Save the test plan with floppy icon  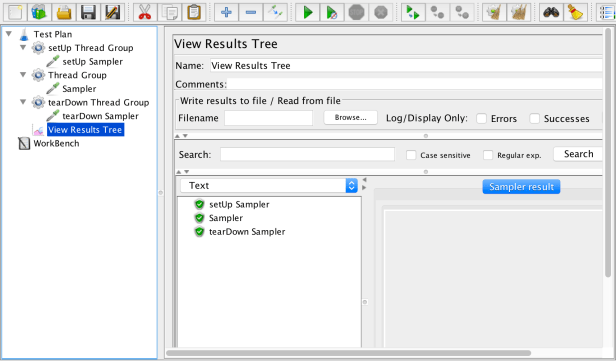click(x=88, y=13)
